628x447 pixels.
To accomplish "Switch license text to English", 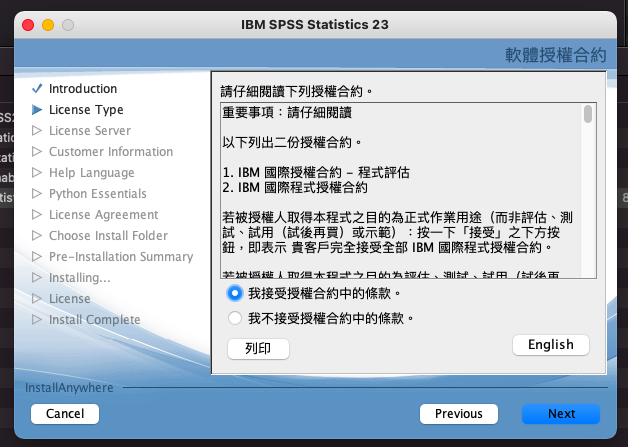I will click(x=551, y=344).
